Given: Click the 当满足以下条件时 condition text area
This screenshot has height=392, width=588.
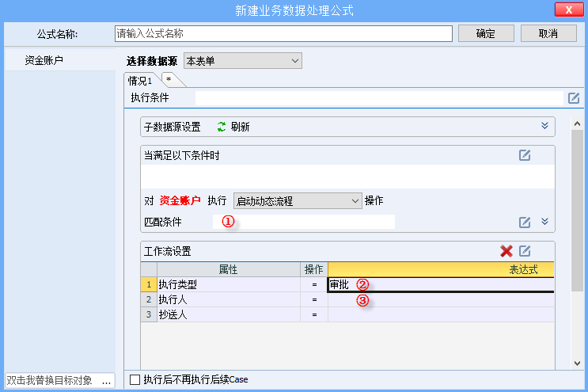Looking at the screenshot, I should coord(347,177).
